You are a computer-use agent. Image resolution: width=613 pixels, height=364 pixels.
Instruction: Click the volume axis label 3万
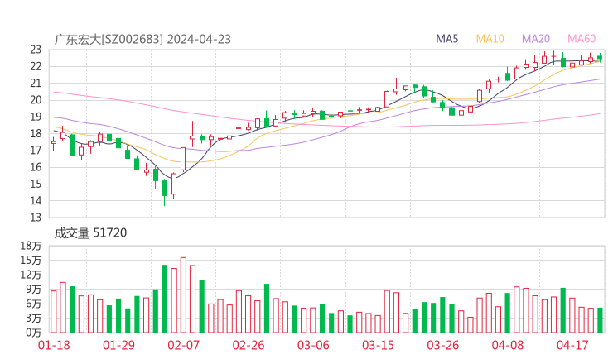pyautogui.click(x=34, y=318)
